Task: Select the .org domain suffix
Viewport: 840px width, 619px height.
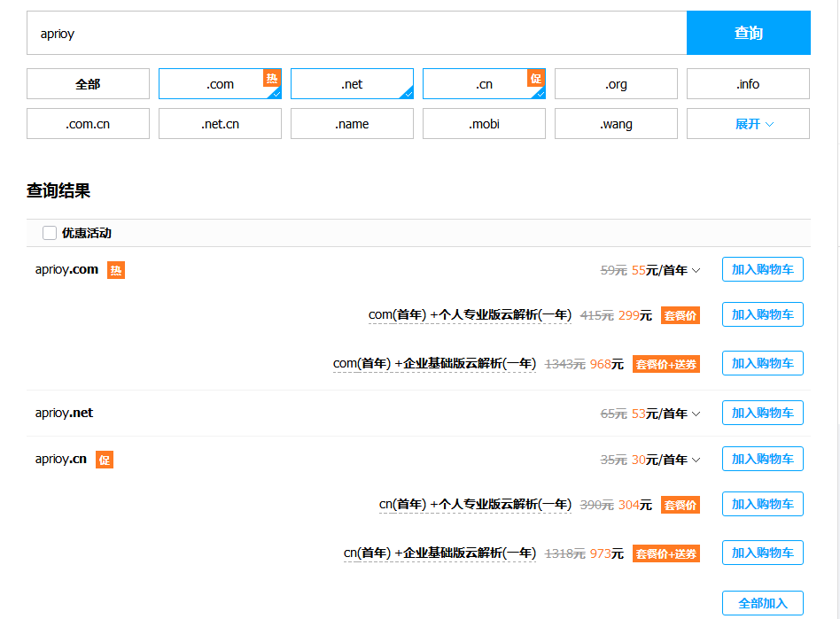Action: tap(616, 83)
